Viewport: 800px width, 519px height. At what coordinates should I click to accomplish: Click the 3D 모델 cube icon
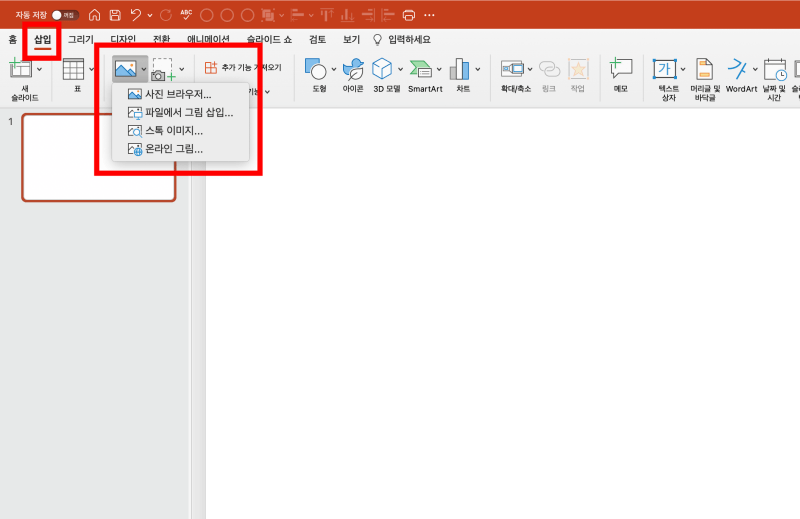pyautogui.click(x=382, y=69)
